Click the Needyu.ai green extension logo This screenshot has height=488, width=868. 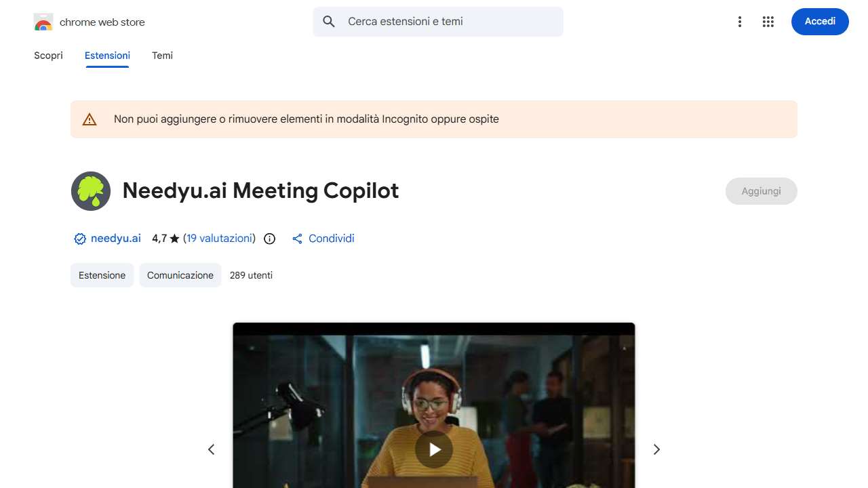[91, 191]
